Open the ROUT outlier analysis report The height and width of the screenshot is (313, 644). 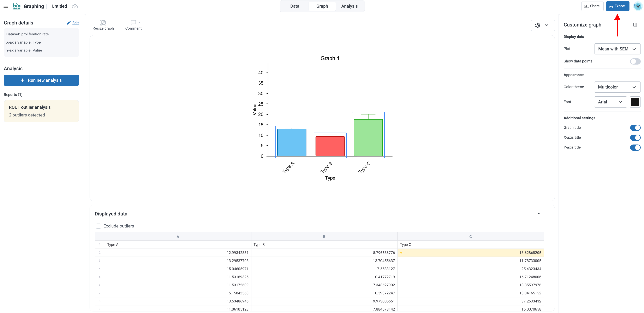coord(41,111)
